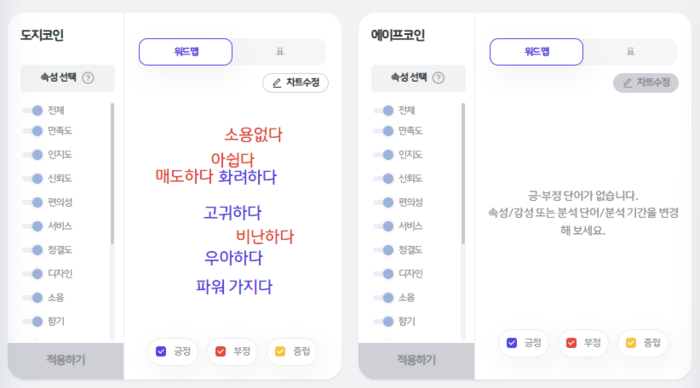This screenshot has width=700, height=388.
Task: Toggle 만족도 switch in 에이프코인 panel
Action: 383,131
